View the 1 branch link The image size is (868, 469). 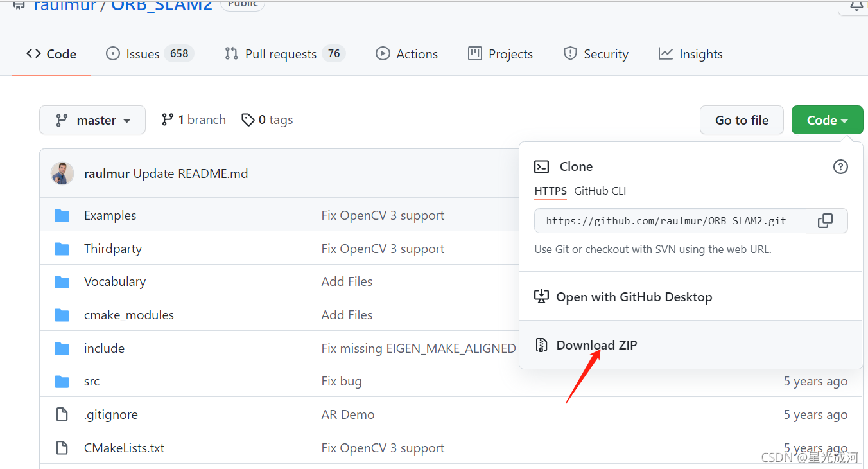[x=194, y=119]
